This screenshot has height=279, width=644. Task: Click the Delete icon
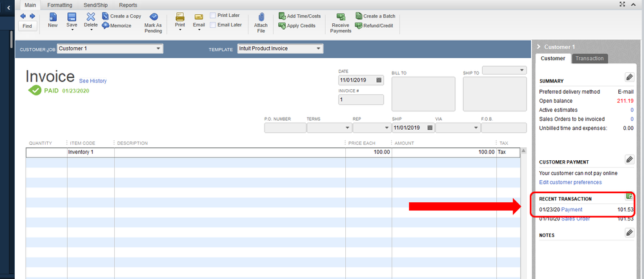click(91, 17)
